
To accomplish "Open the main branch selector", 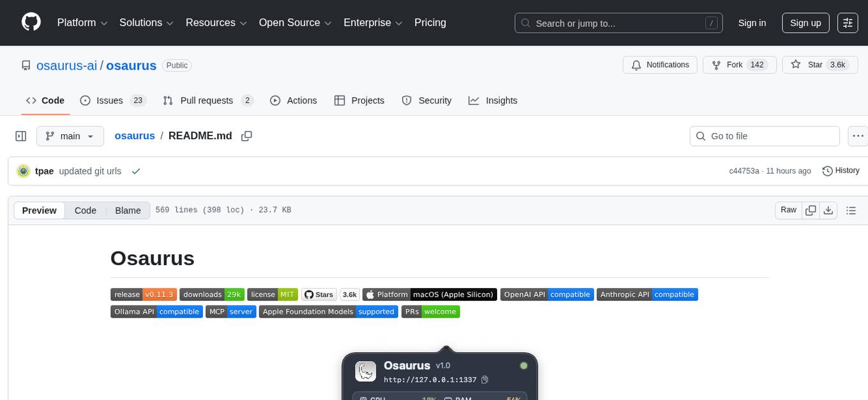I will pyautogui.click(x=70, y=135).
